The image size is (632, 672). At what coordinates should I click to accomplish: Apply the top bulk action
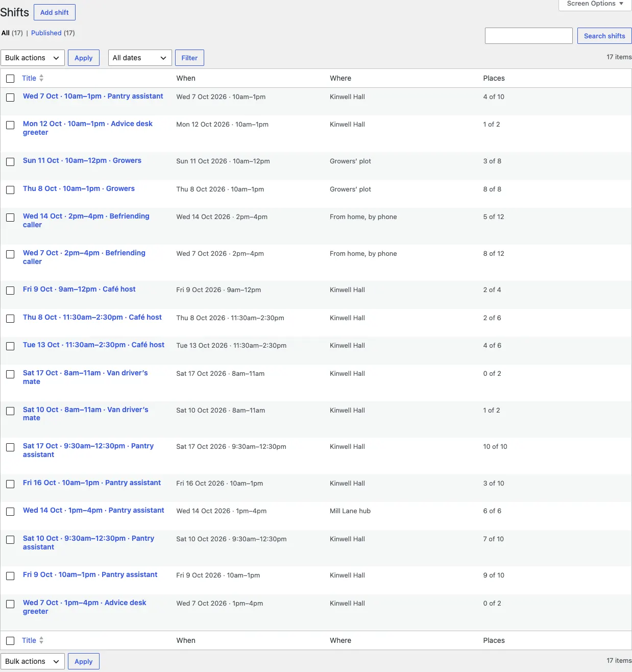(x=84, y=58)
